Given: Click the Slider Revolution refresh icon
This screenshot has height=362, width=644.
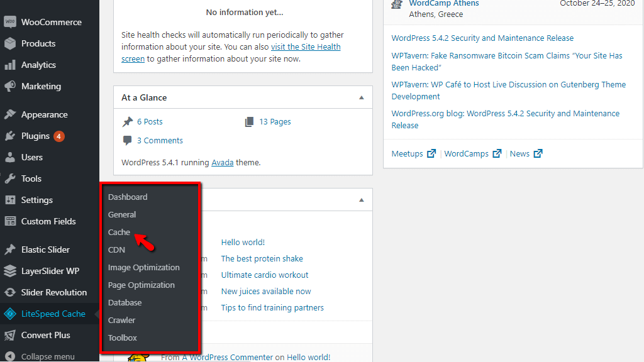Looking at the screenshot, I should pyautogui.click(x=10, y=292).
